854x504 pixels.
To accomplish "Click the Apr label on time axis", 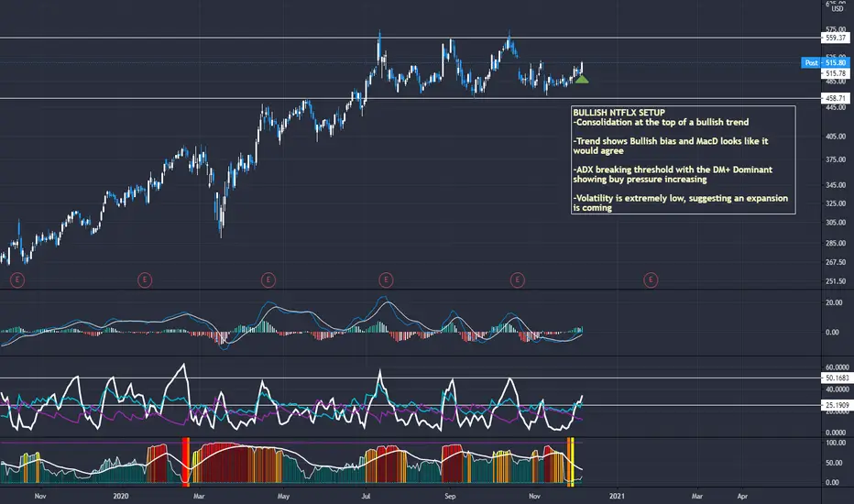I will 742,497.
